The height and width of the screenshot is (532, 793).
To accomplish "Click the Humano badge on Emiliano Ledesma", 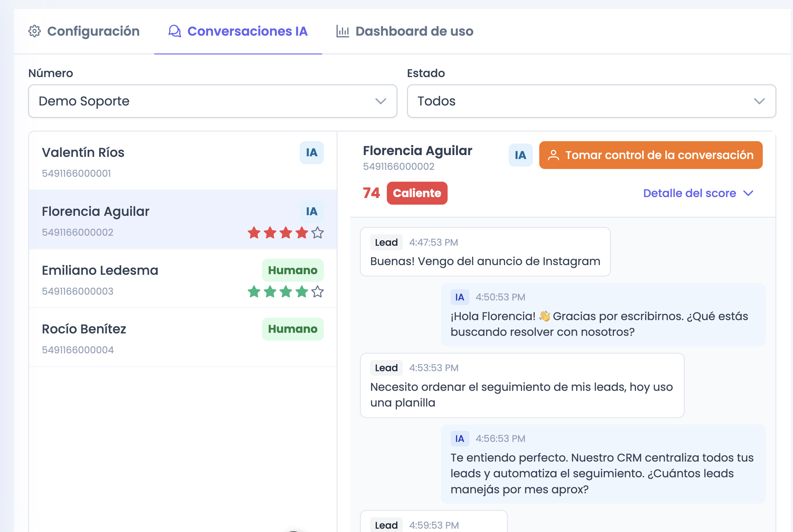I will [293, 271].
